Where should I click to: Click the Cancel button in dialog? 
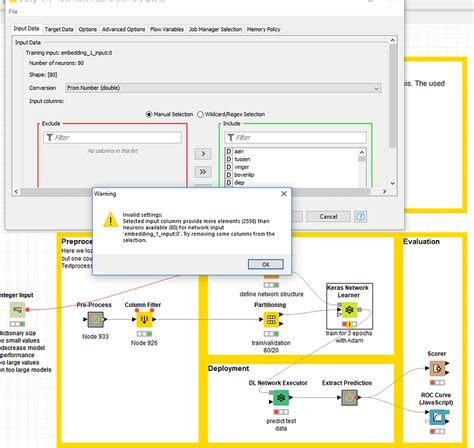[328, 217]
